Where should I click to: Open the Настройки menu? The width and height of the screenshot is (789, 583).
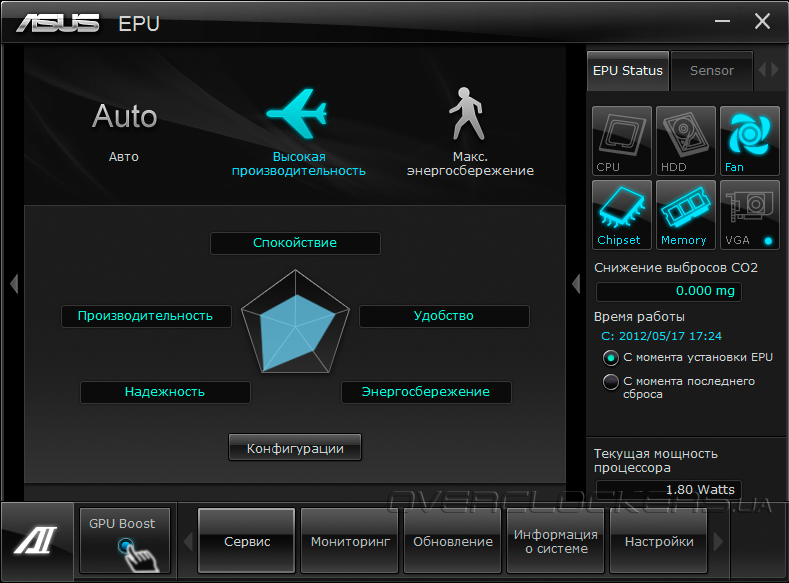click(x=659, y=541)
